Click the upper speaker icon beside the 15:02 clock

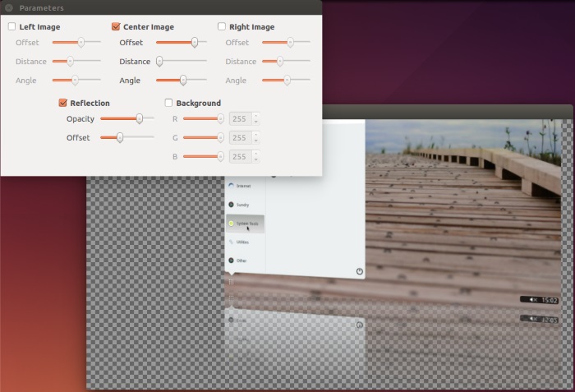pyautogui.click(x=533, y=300)
